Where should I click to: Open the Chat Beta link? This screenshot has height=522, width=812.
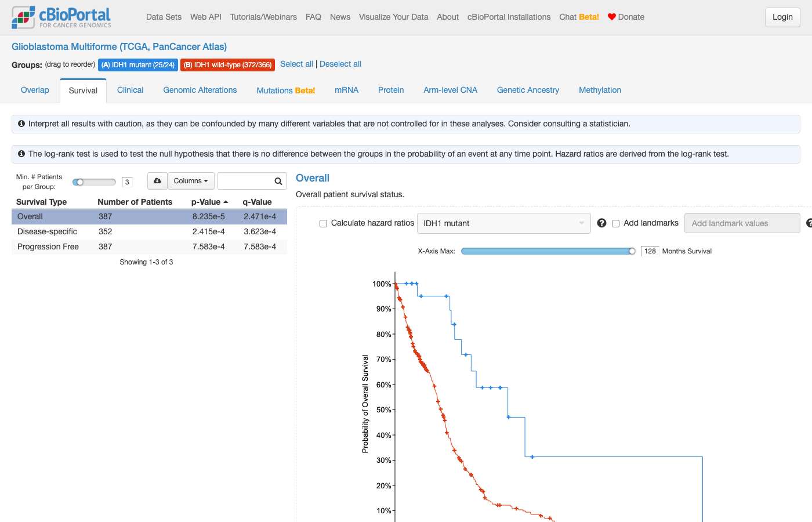pos(579,17)
